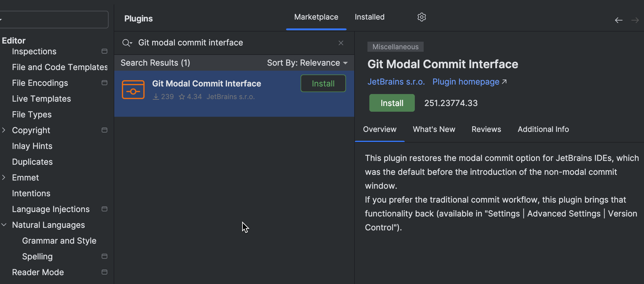Open the plugins settings gear menu
The width and height of the screenshot is (644, 284).
(422, 17)
